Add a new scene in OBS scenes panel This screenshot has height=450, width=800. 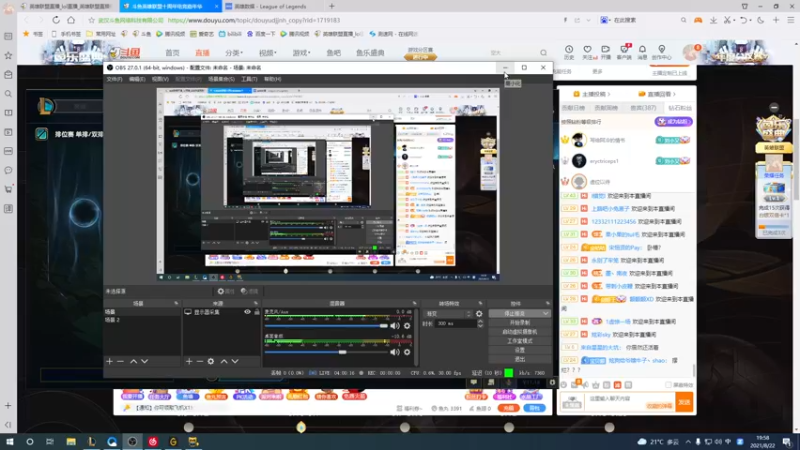(109, 361)
